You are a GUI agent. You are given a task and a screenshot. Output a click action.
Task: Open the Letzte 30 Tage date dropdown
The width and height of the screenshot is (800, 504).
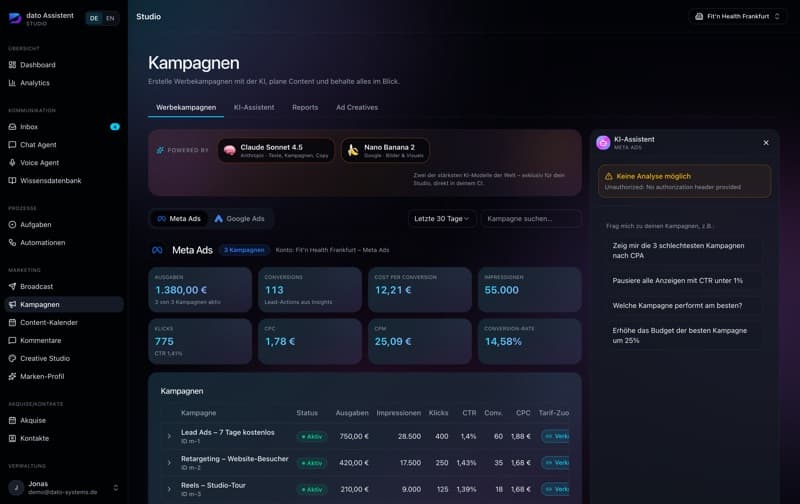441,218
